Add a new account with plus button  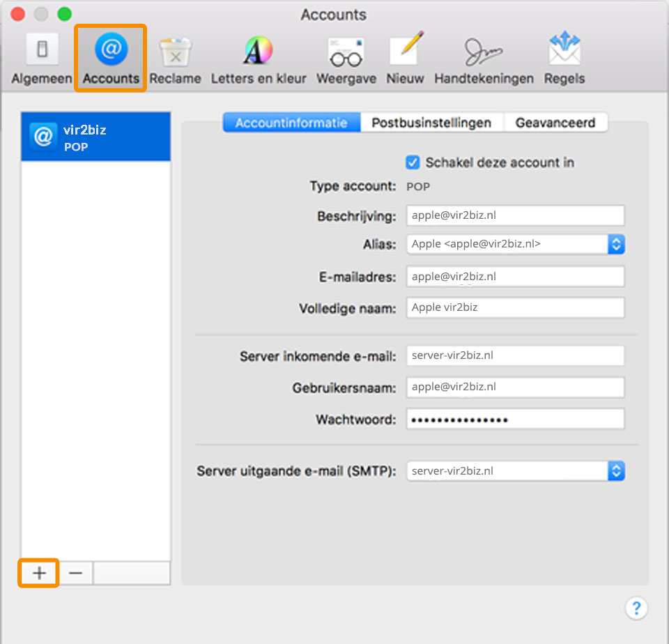pyautogui.click(x=39, y=573)
